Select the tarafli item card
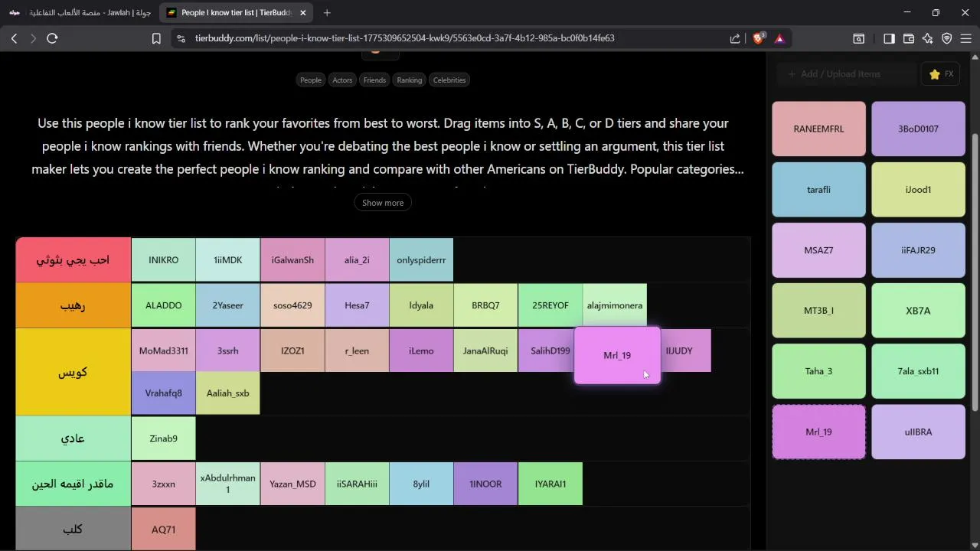 click(x=818, y=189)
